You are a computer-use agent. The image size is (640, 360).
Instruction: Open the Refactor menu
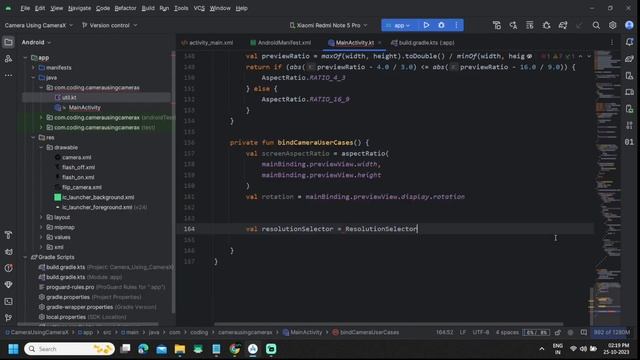coord(125,8)
